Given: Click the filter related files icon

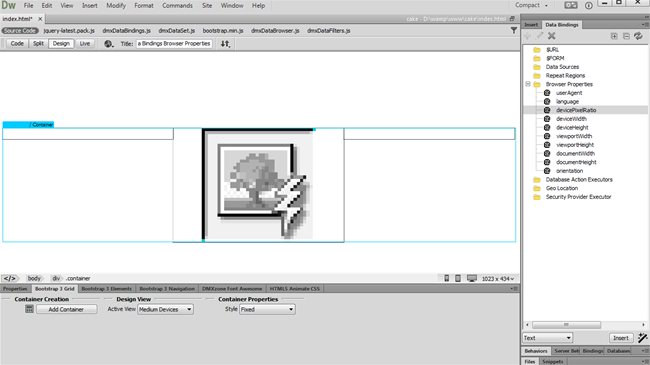Looking at the screenshot, I should (x=514, y=30).
